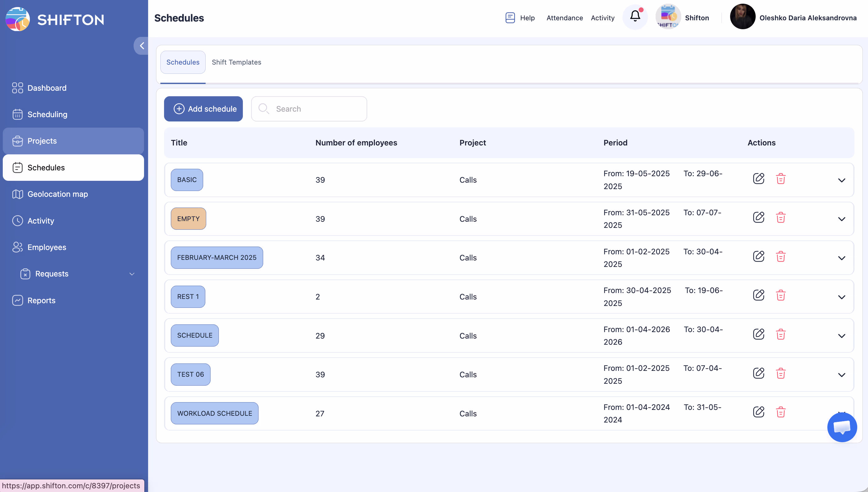The height and width of the screenshot is (492, 868).
Task: Open the Employees page in sidebar
Action: tap(47, 247)
